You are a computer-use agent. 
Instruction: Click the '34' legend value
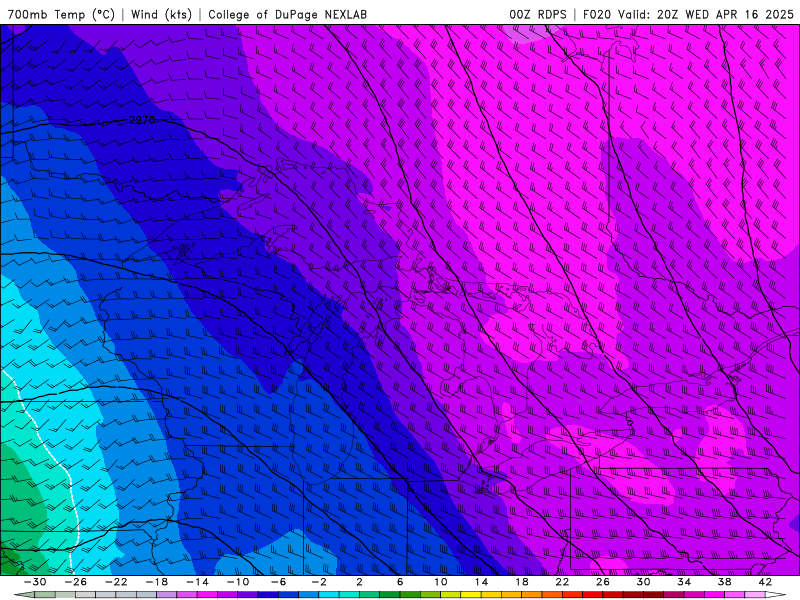pyautogui.click(x=684, y=582)
